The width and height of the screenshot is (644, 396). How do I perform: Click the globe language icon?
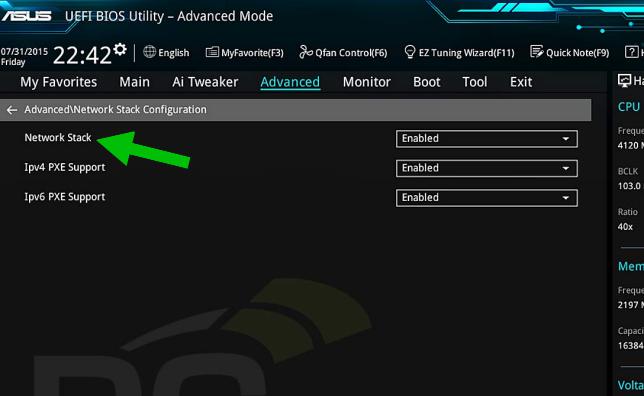pos(150,52)
